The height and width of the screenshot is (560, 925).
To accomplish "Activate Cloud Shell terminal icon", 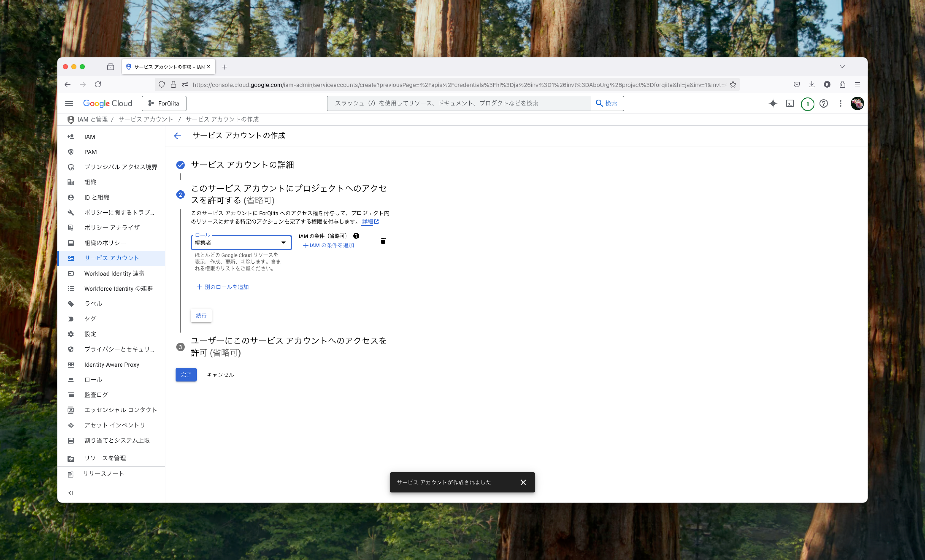I will (x=790, y=103).
